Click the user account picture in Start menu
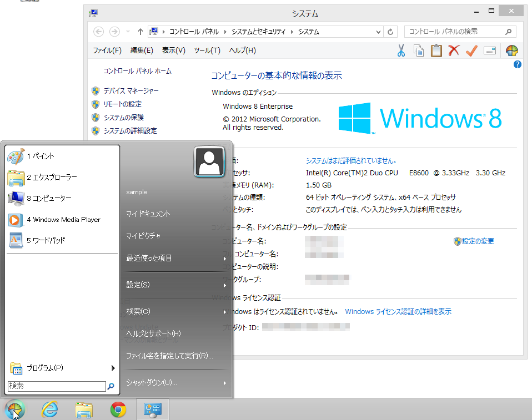The height and width of the screenshot is (420, 532). (209, 161)
